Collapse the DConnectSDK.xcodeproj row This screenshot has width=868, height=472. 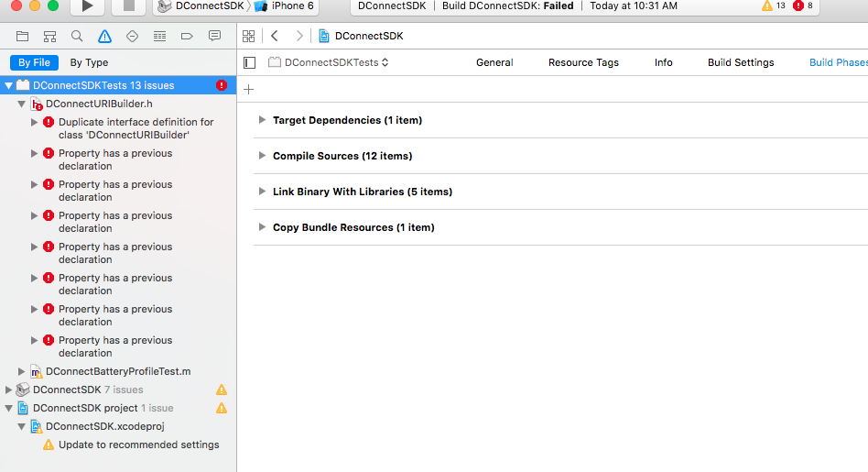pyautogui.click(x=21, y=426)
